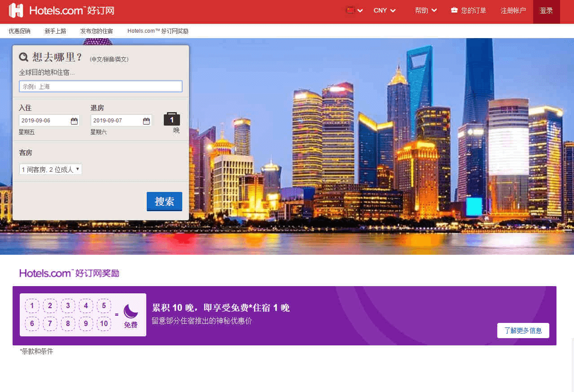Open the 新手上路 menu item
Image resolution: width=574 pixels, height=392 pixels.
tap(55, 31)
